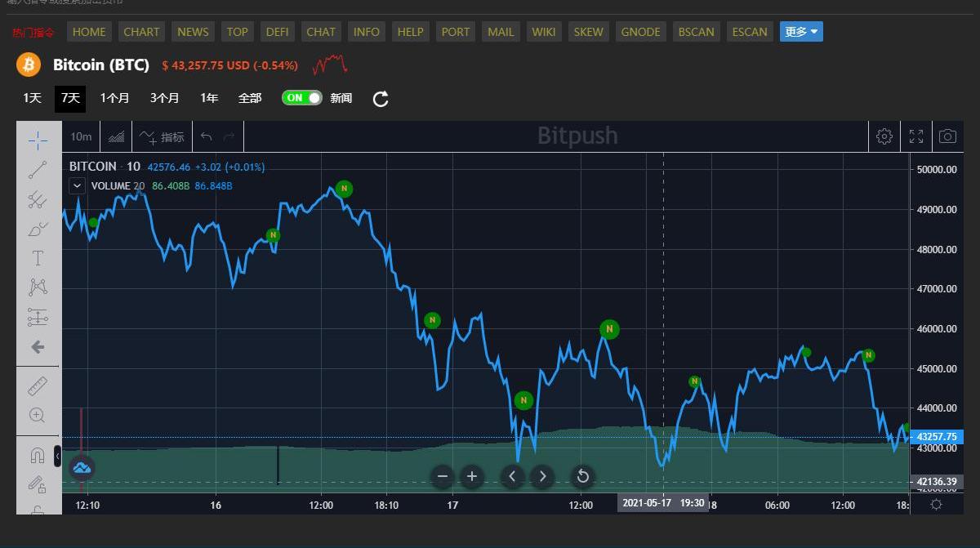Open the ESCAN command
The width and height of the screenshot is (980, 548).
tap(750, 32)
